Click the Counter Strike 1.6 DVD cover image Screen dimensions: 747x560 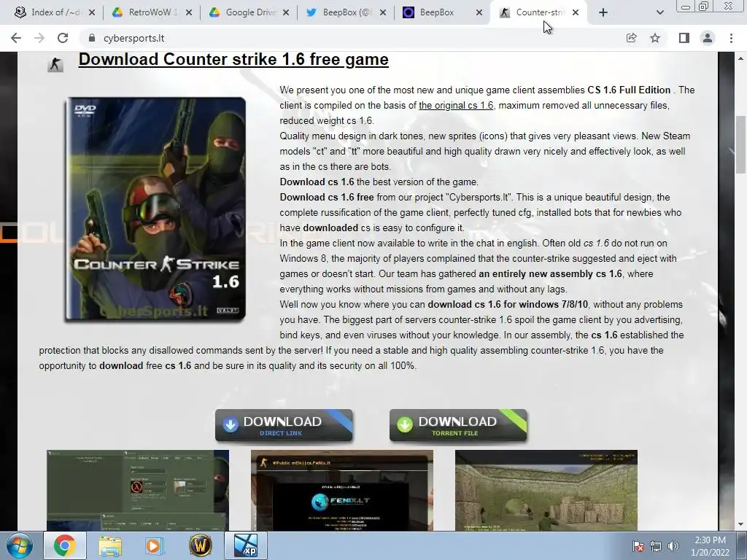click(155, 209)
